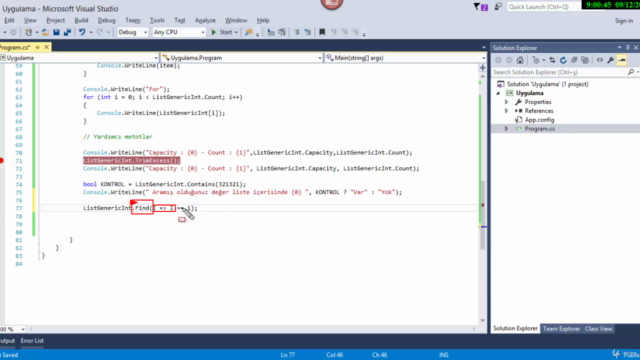This screenshot has height=360, width=640.
Task: Open the Start button dropdown arrow
Action: [x=236, y=32]
